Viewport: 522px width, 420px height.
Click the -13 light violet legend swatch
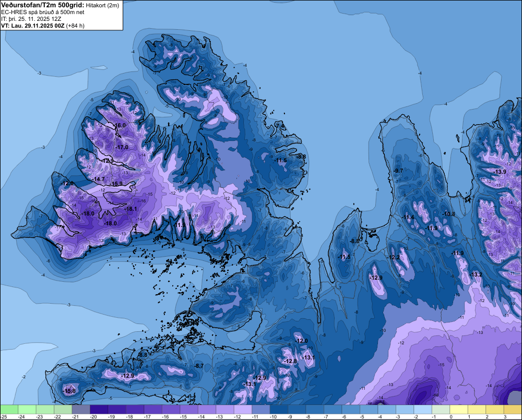224,409
